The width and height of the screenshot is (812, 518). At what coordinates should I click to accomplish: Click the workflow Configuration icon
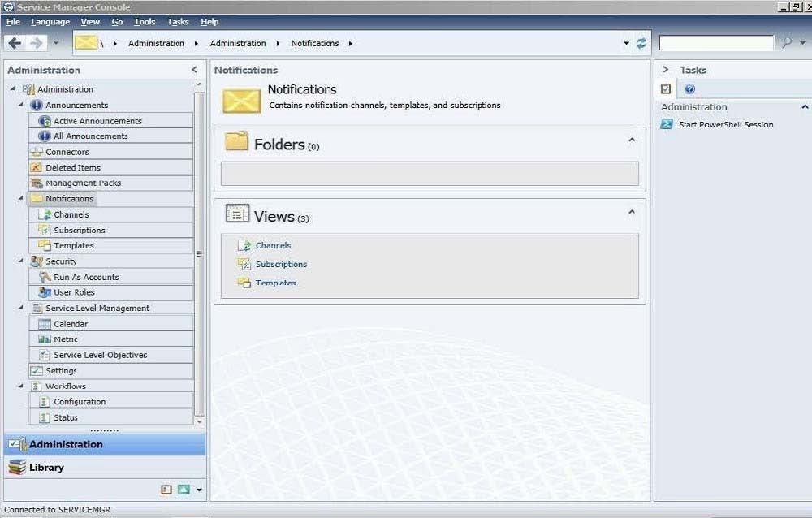45,401
